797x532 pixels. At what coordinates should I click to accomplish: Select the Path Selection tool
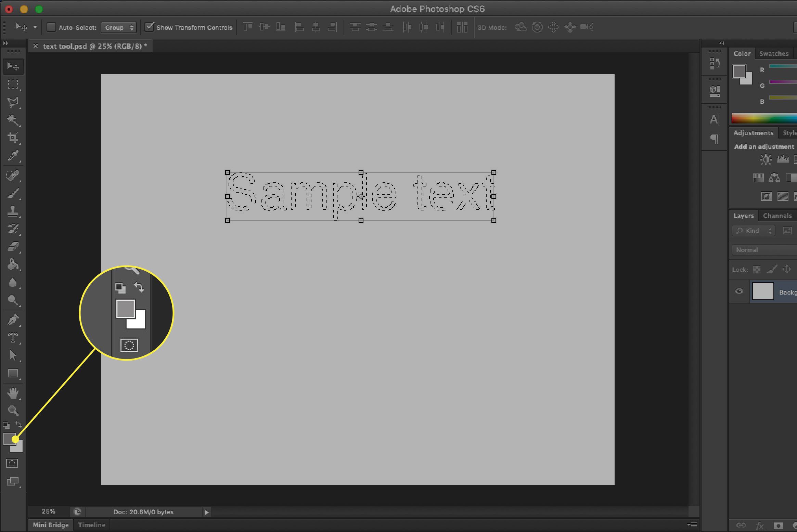13,356
